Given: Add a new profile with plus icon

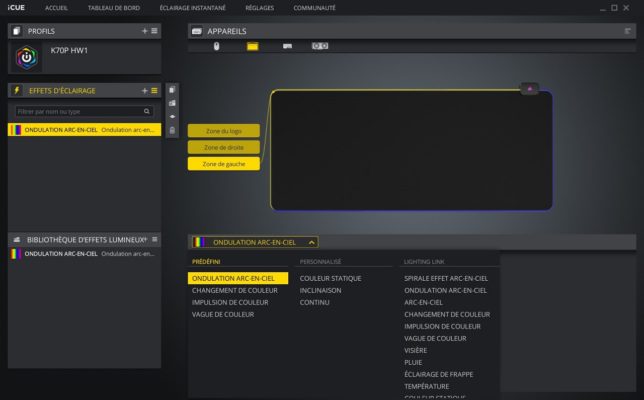Looking at the screenshot, I should pos(145,31).
